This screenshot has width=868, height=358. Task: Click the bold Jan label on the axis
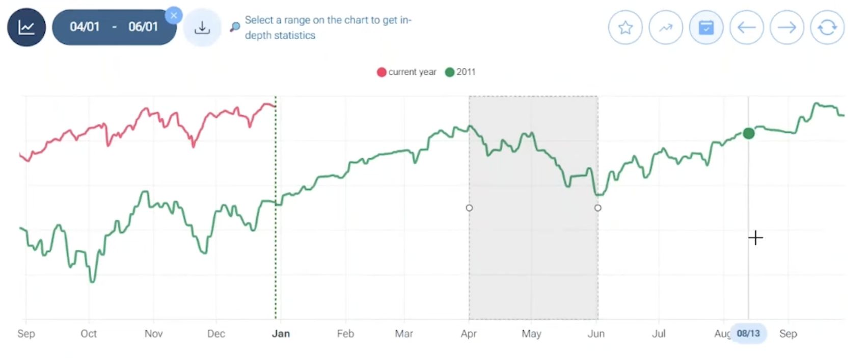pyautogui.click(x=281, y=334)
